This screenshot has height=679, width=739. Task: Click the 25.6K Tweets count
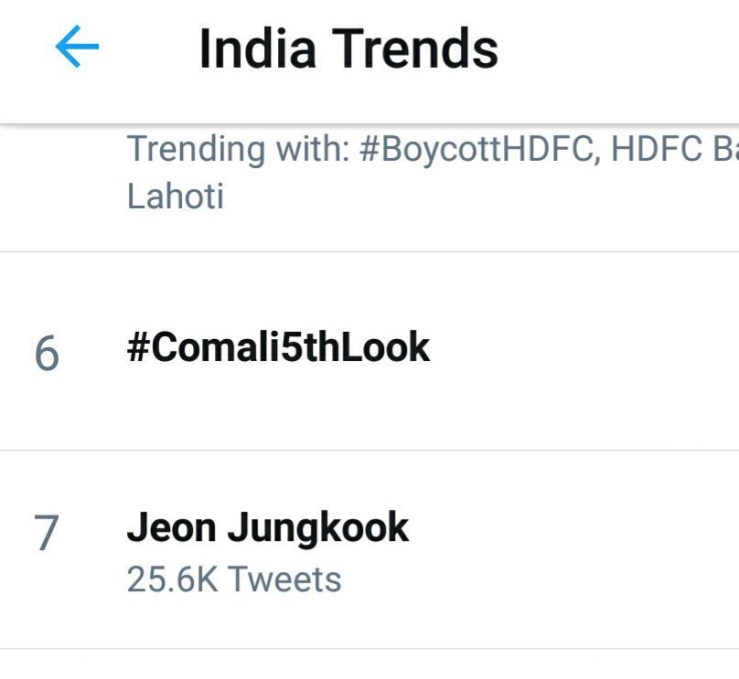pyautogui.click(x=234, y=579)
